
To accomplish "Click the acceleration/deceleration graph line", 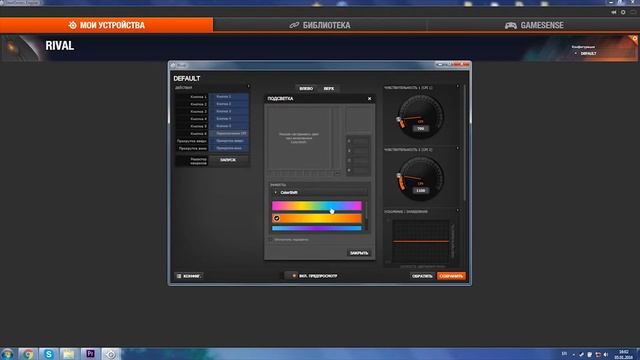I will (421, 242).
